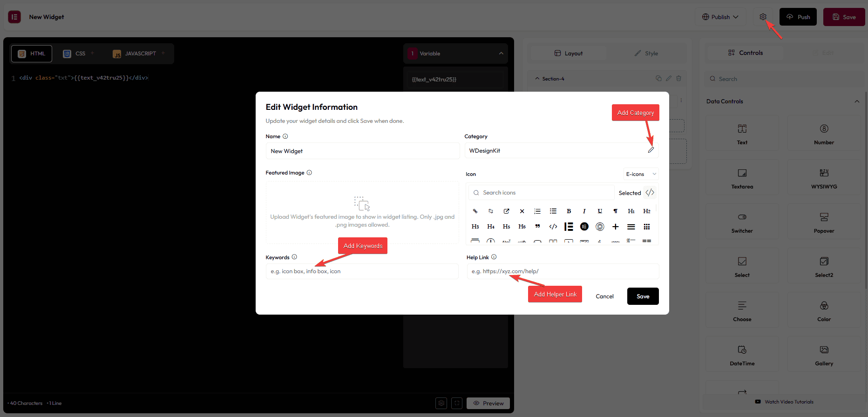Select the plus icon in icon grid

[x=615, y=227]
